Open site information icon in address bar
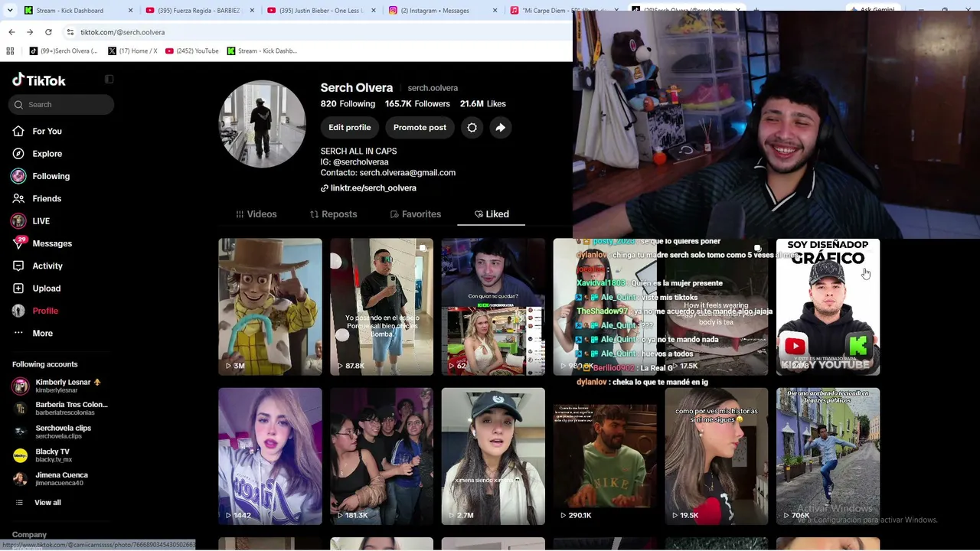The image size is (980, 551). [x=70, y=32]
